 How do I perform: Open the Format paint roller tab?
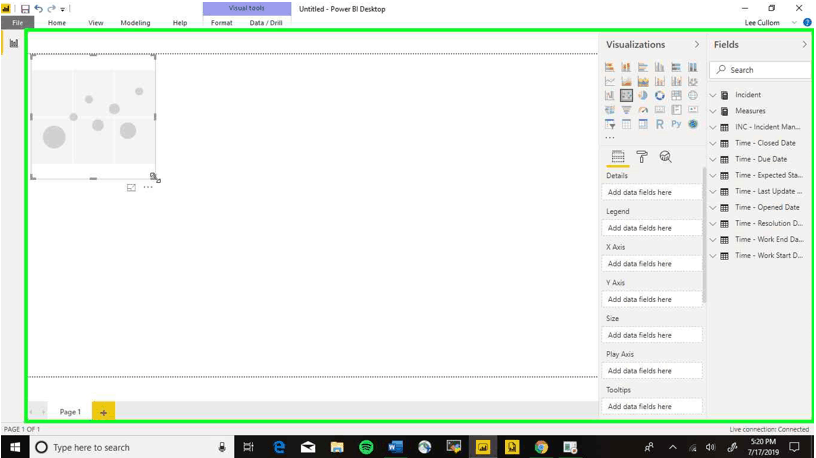click(x=642, y=157)
